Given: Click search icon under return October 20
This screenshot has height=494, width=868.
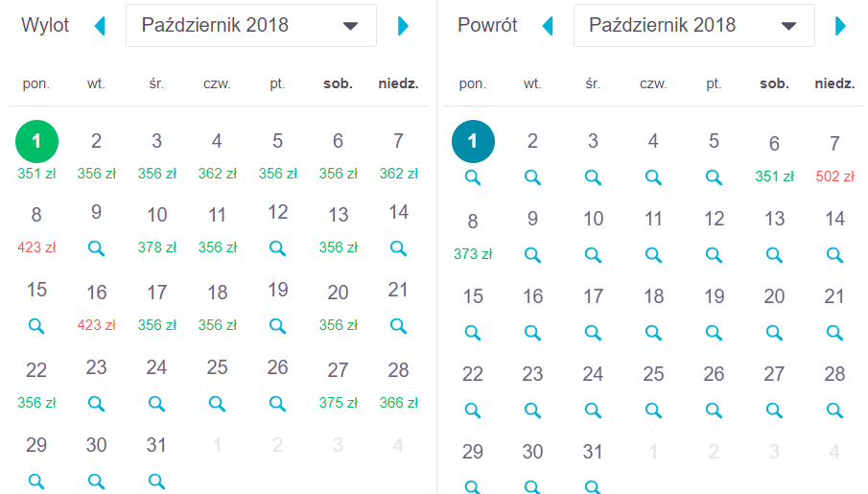Looking at the screenshot, I should click(774, 333).
